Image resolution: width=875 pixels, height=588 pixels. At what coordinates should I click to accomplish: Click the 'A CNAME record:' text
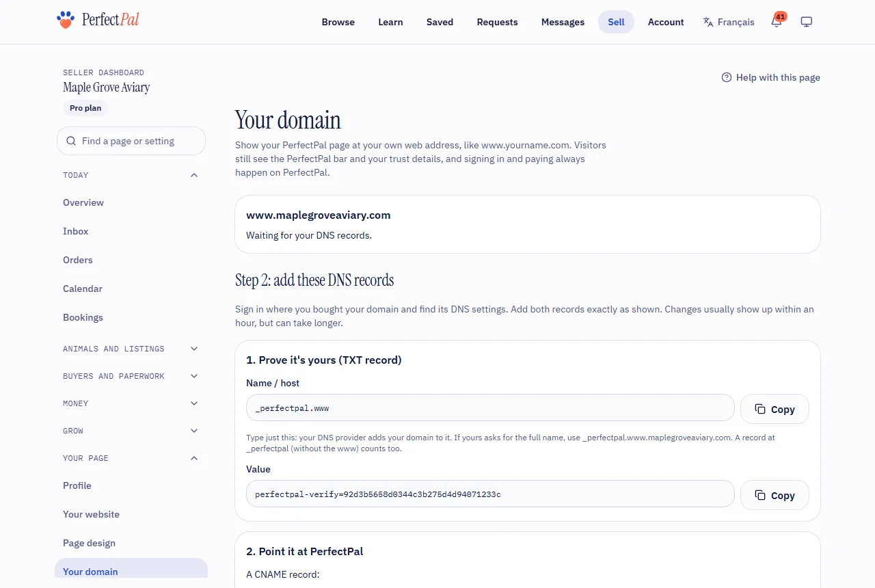283,574
